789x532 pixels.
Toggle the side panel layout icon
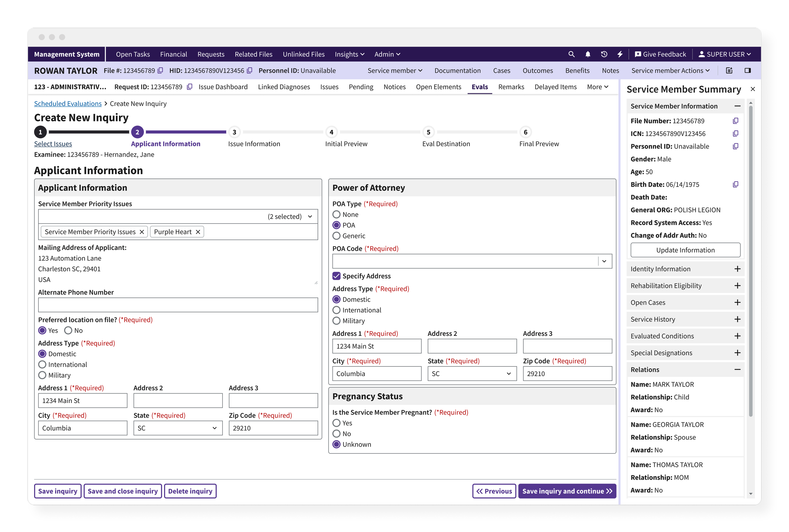click(x=748, y=71)
